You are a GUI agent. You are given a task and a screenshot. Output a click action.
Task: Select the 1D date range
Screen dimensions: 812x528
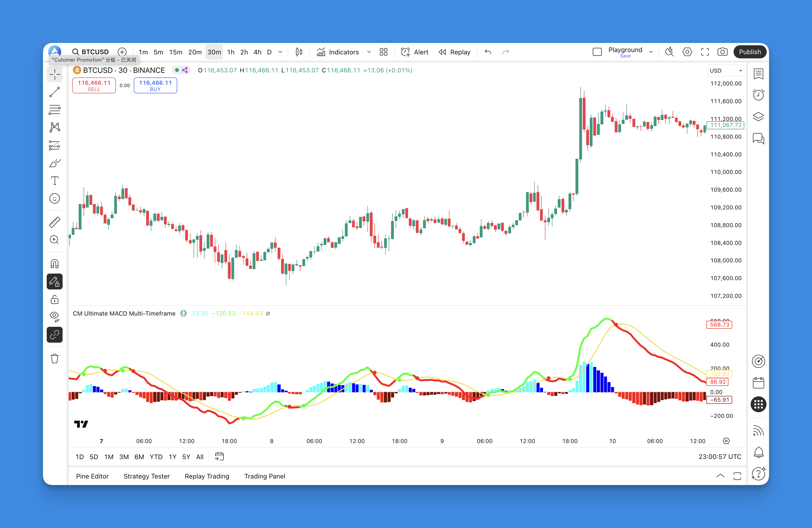79,457
